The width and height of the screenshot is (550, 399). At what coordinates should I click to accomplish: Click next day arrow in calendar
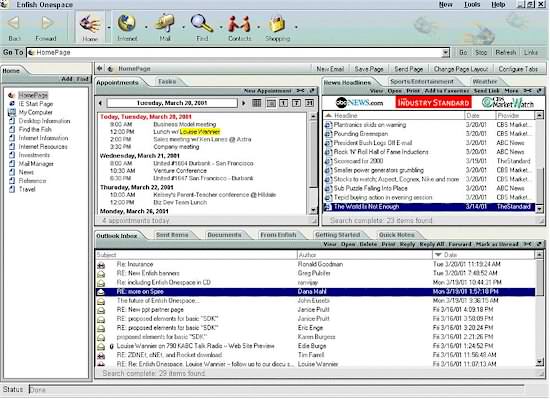click(243, 103)
